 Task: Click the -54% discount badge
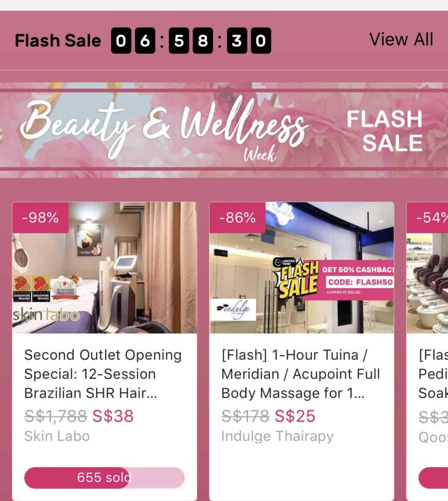(427, 218)
